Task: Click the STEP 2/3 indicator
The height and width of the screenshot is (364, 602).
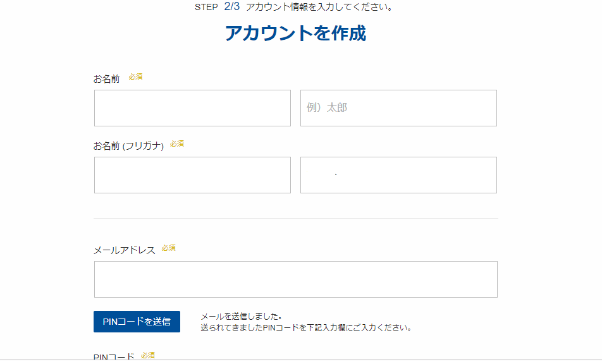Action: click(217, 6)
